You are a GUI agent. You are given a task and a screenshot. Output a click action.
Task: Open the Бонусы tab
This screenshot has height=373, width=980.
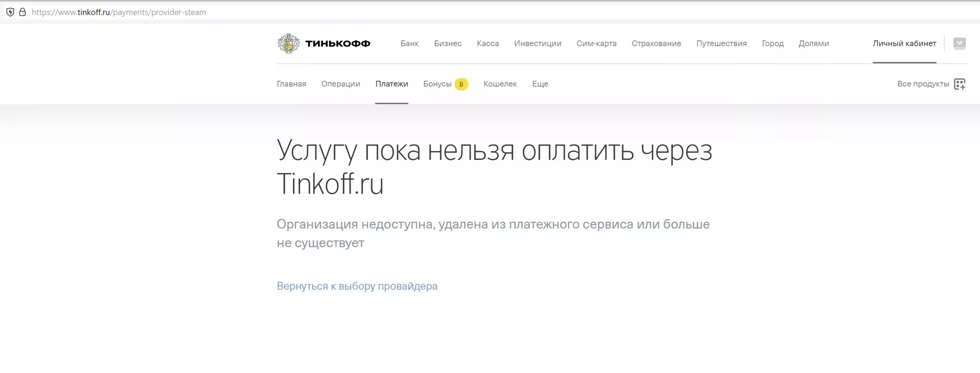(437, 84)
